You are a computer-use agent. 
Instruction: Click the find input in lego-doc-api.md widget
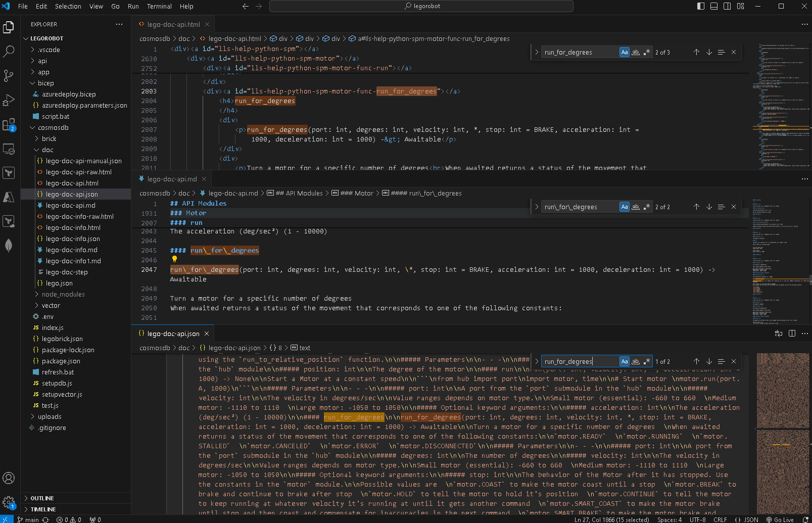point(581,207)
